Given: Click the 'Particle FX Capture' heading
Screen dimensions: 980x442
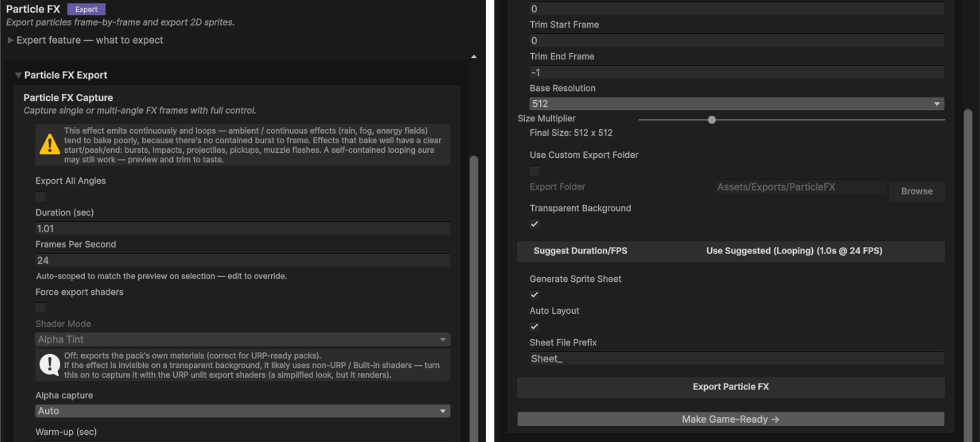Looking at the screenshot, I should (x=68, y=98).
